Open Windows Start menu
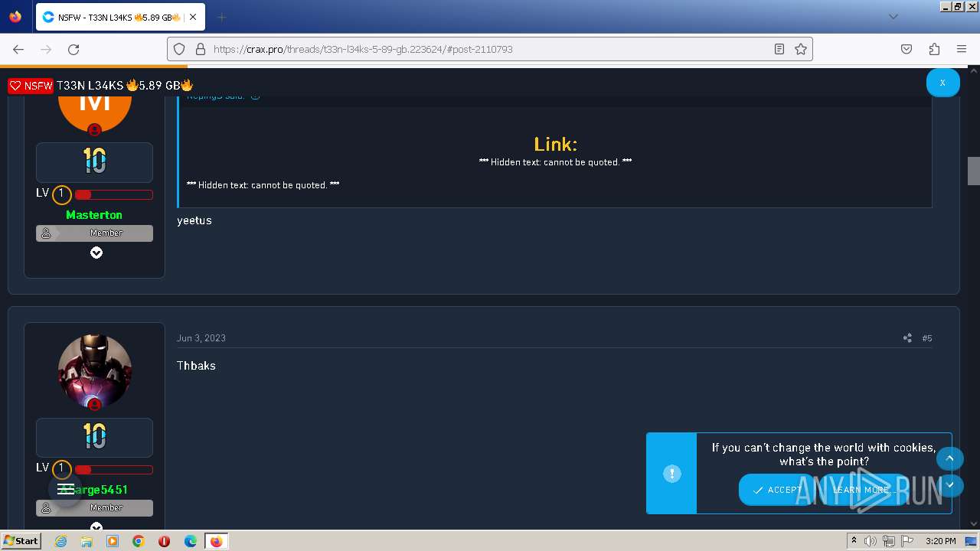The image size is (980, 551). pyautogui.click(x=21, y=540)
